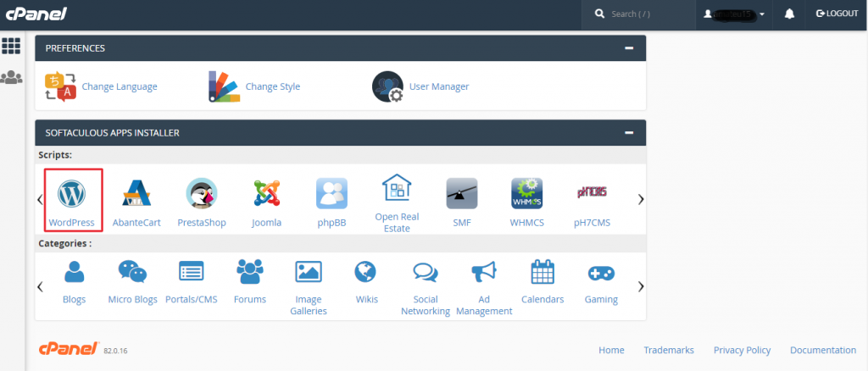Click the Change Language link

click(119, 86)
